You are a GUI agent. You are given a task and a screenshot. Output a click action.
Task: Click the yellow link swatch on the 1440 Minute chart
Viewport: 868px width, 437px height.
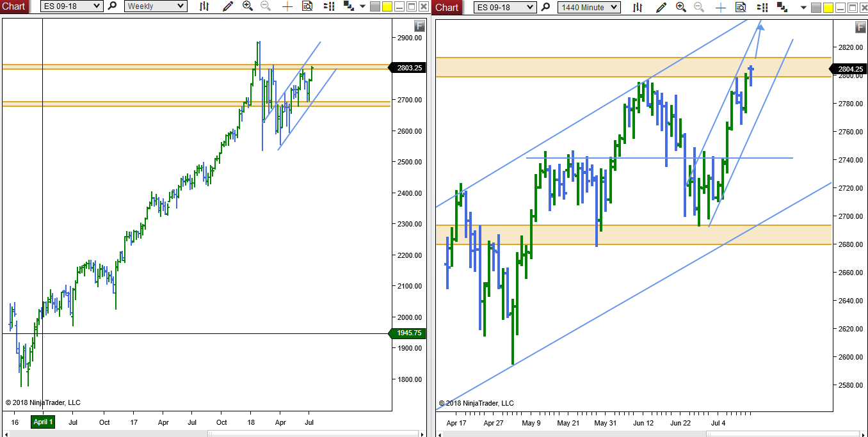828,8
